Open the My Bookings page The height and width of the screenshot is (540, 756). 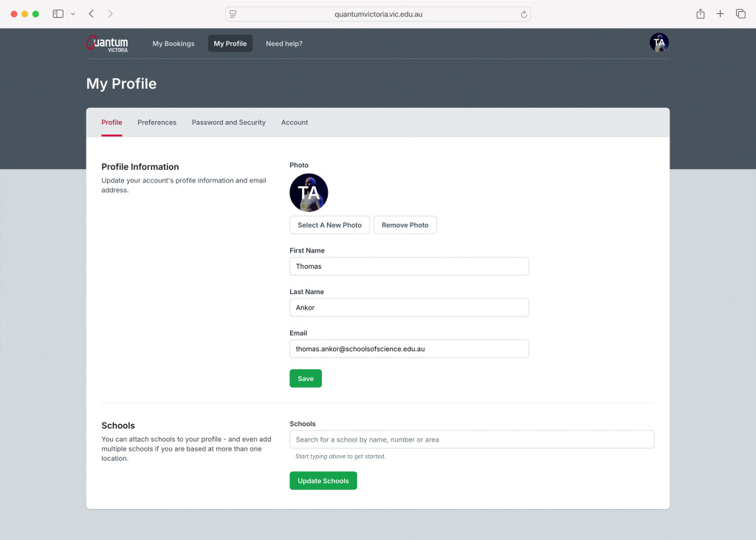click(173, 44)
